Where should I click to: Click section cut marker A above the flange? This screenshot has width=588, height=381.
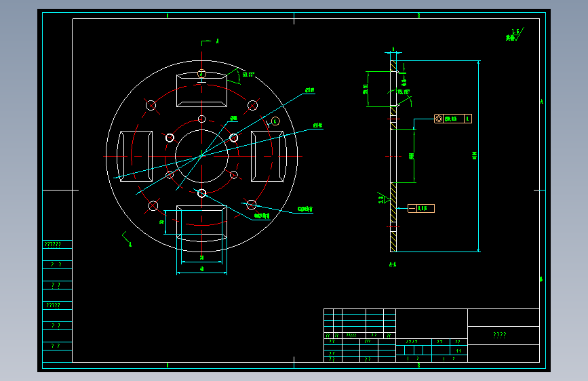[x=217, y=41]
